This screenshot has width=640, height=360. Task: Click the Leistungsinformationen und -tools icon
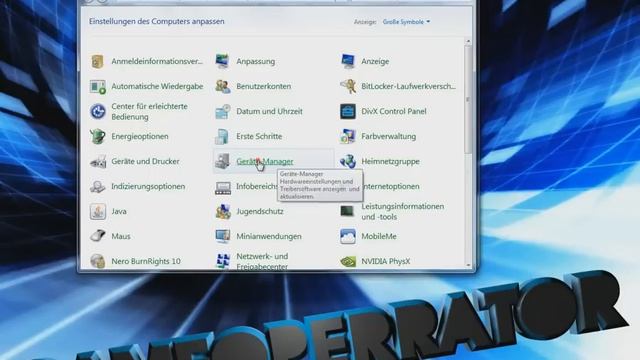[347, 211]
